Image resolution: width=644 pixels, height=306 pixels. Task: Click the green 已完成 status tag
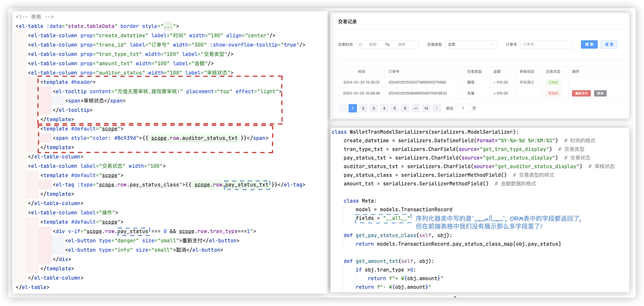553,82
